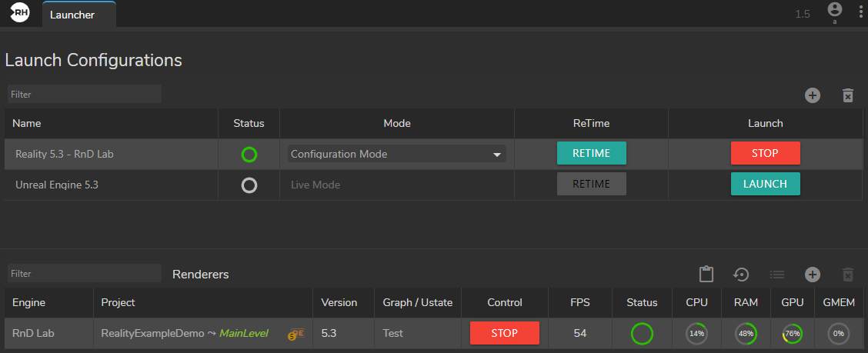Click gray status circle for Unreal Engine 5.3
Viewport: 868px width, 353px height.
coord(249,185)
